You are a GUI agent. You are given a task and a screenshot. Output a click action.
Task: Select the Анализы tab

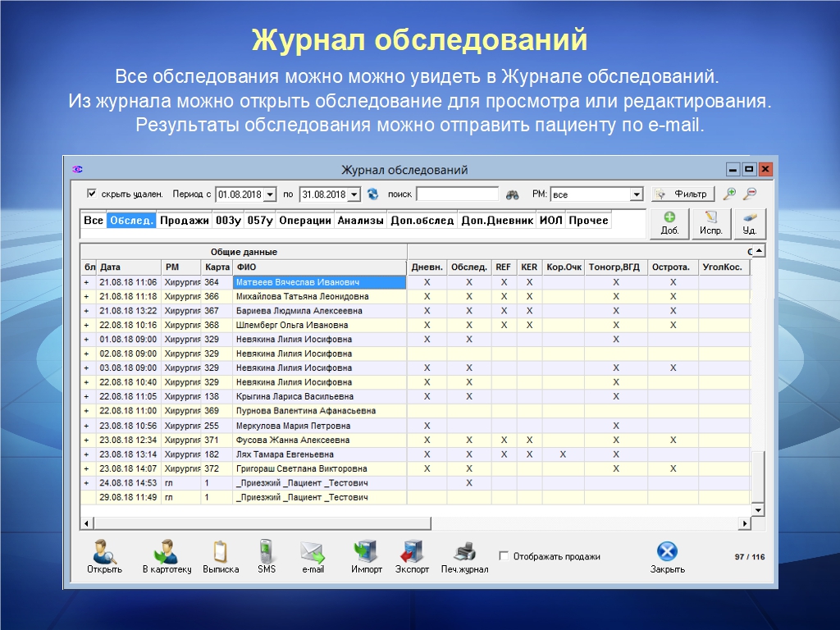[x=360, y=221]
